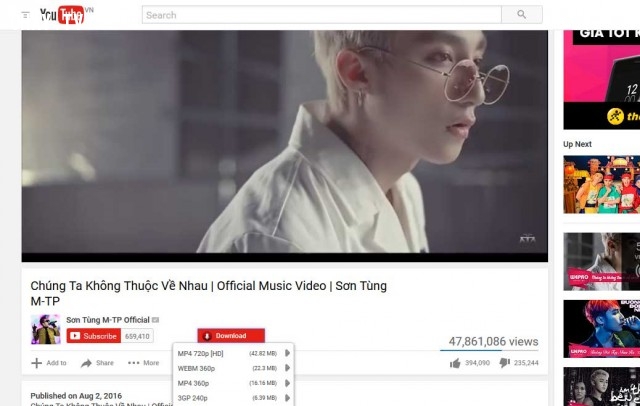Viewport: 640px width, 406px height.
Task: Open the first Up Next video thumbnail
Action: (x=602, y=184)
